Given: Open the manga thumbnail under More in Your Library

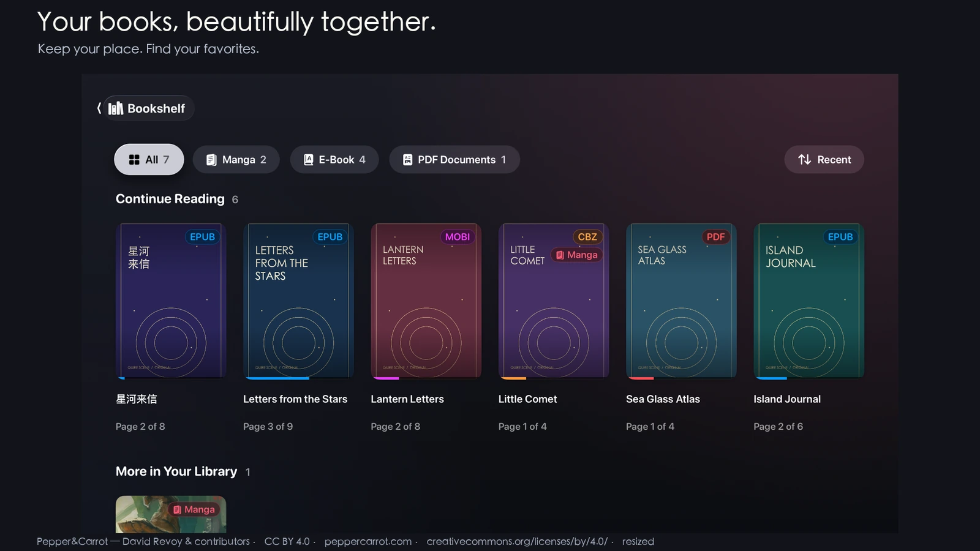Looking at the screenshot, I should point(171,514).
